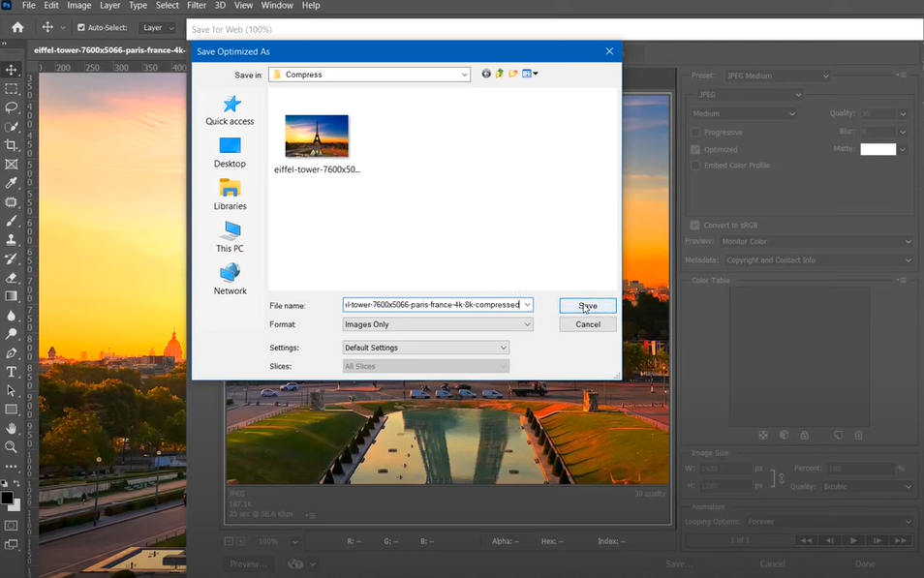Create a new folder in Compress

(513, 74)
